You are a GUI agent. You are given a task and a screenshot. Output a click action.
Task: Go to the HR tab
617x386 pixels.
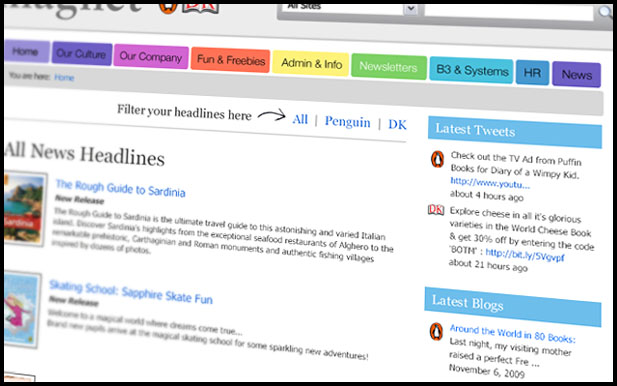pos(532,73)
